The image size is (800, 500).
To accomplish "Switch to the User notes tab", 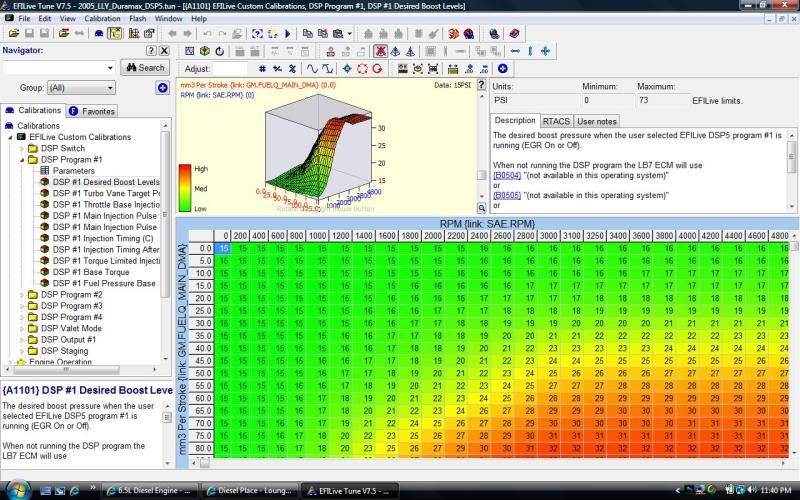I will [596, 121].
